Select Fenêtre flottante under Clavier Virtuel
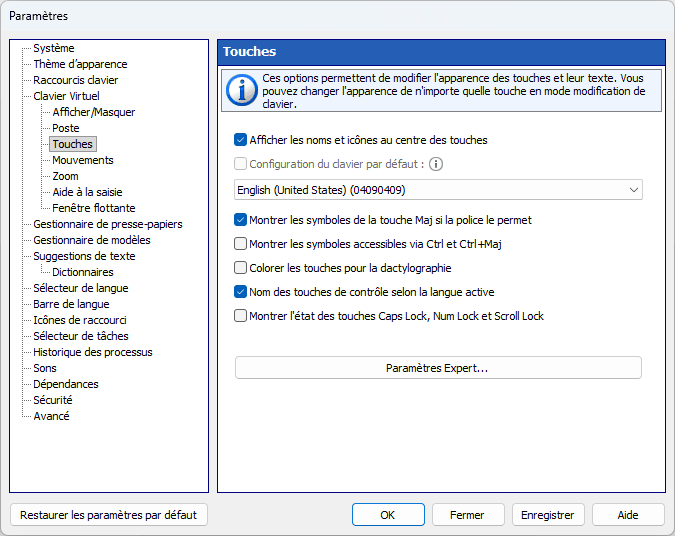 click(94, 208)
